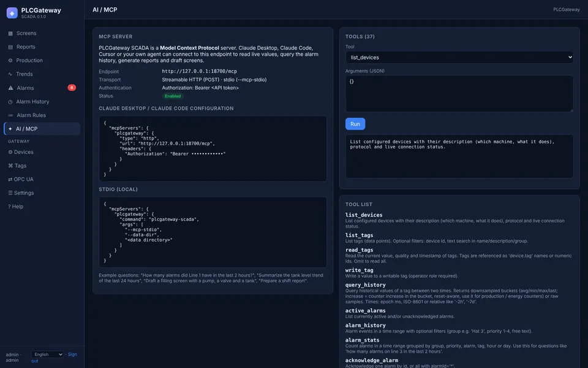Open Tags under Gateway
The image size is (588, 368).
(x=42, y=165)
